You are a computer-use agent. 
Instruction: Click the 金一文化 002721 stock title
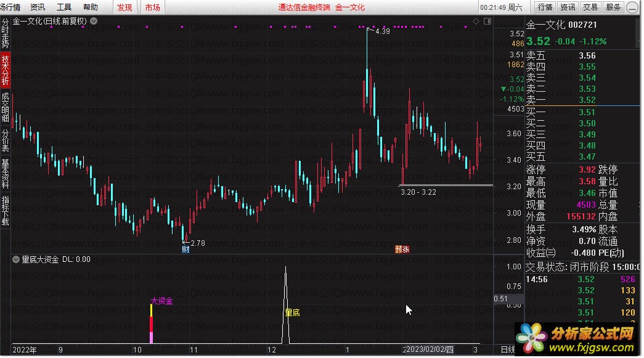[561, 25]
